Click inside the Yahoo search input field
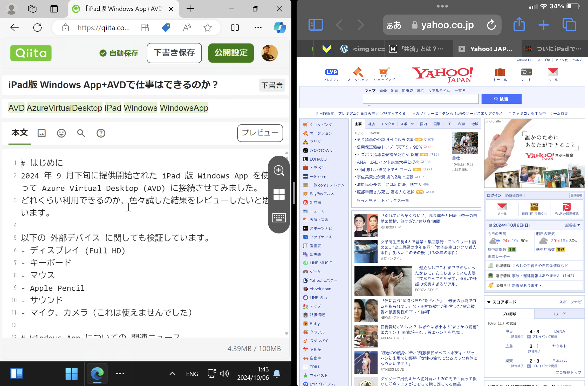The image size is (588, 386). tap(420, 99)
